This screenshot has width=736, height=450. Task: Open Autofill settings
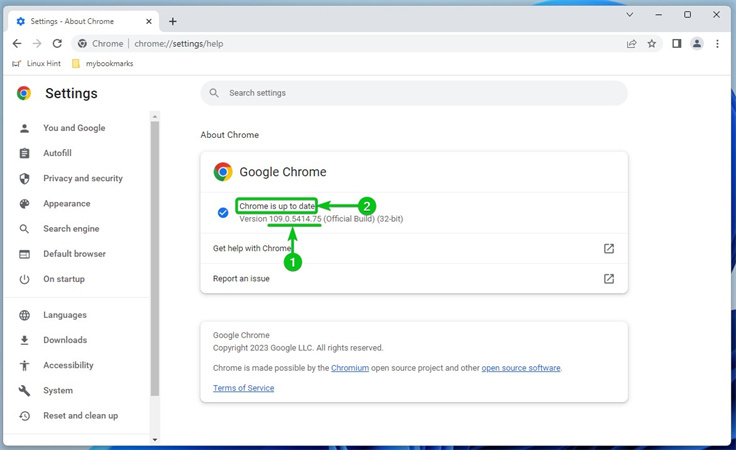(x=57, y=153)
